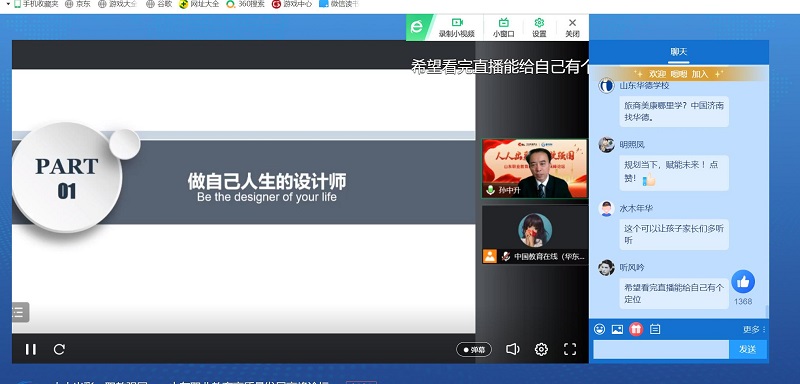This screenshot has width=800, height=384.
Task: Click the message 这个可以让孩子家长们多听听
Action: point(674,234)
